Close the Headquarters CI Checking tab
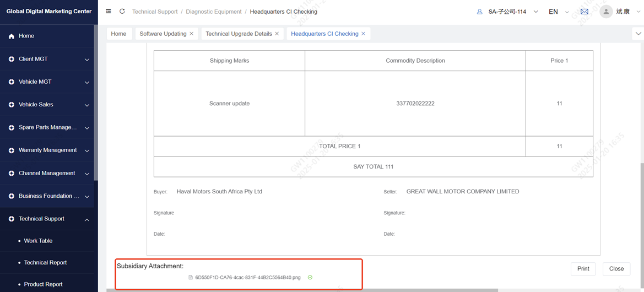Image resolution: width=644 pixels, height=292 pixels. click(x=364, y=34)
